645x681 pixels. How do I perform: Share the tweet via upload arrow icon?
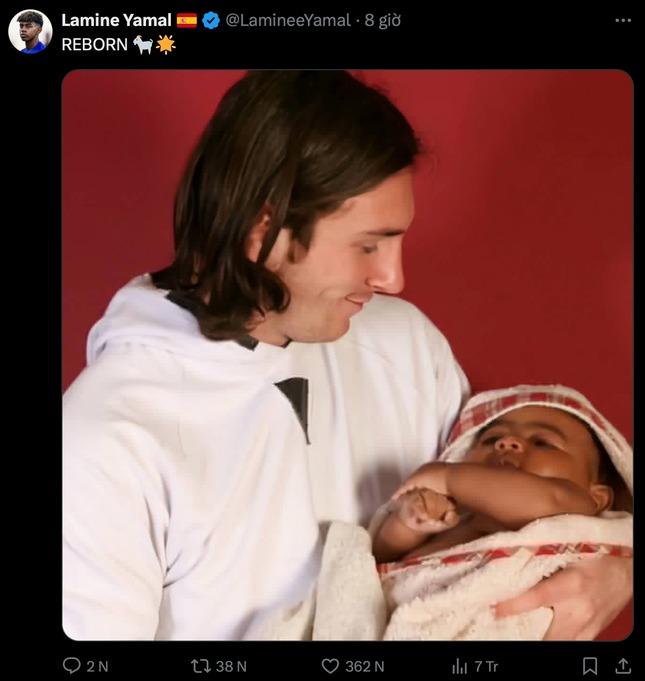point(622,665)
